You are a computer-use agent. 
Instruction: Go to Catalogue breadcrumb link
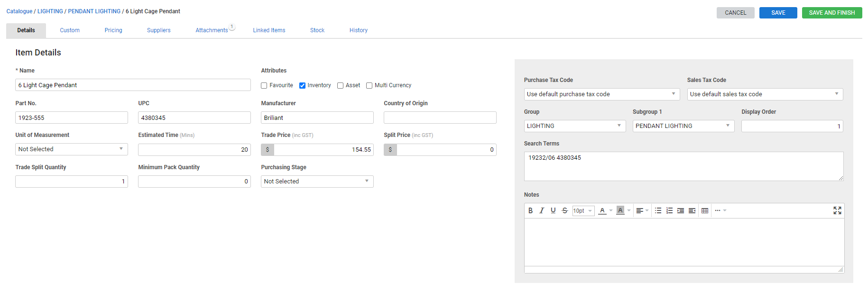[x=19, y=11]
